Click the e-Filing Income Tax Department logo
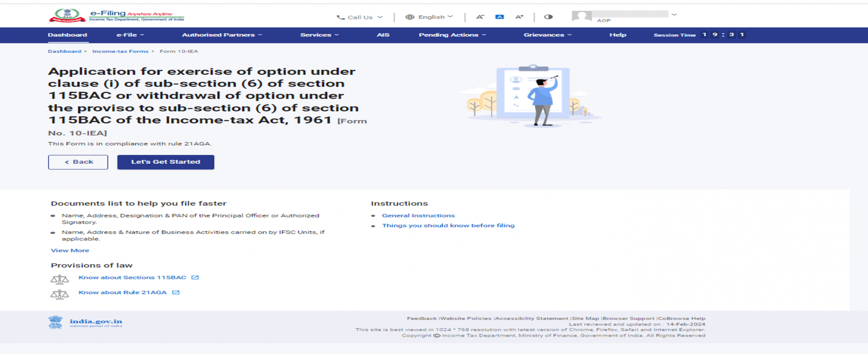 [117, 15]
